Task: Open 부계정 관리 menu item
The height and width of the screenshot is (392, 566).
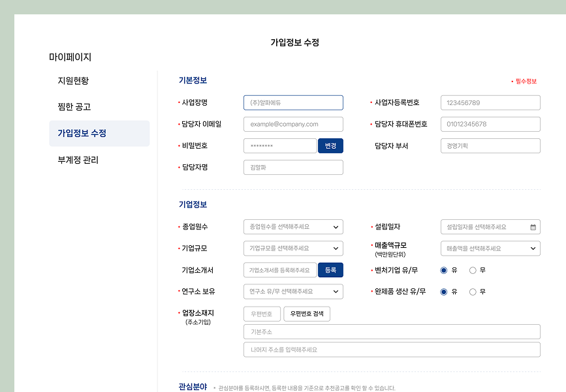Action: click(78, 160)
